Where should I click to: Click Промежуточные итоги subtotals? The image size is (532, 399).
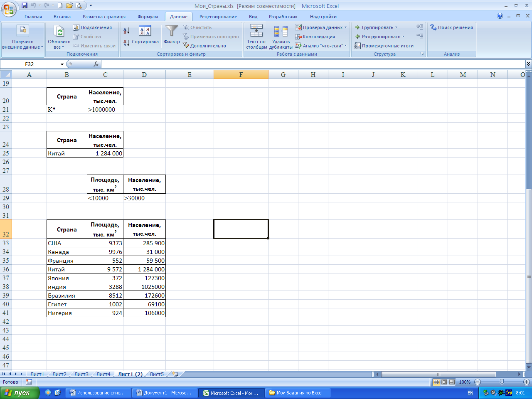[384, 46]
